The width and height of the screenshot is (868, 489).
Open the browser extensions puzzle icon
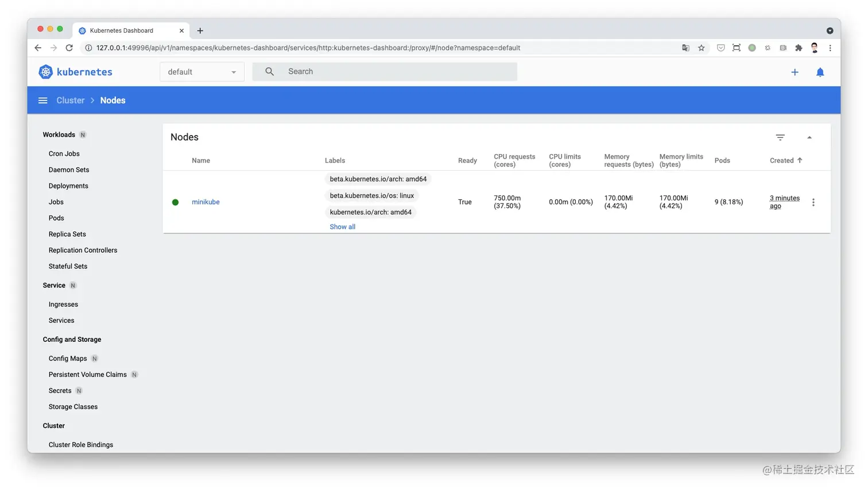[799, 48]
